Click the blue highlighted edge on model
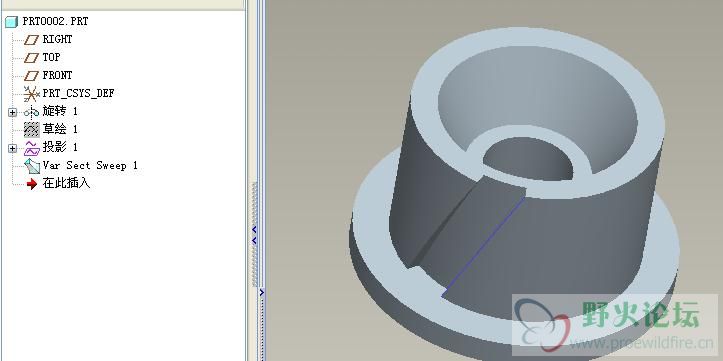723x361 pixels. [482, 247]
